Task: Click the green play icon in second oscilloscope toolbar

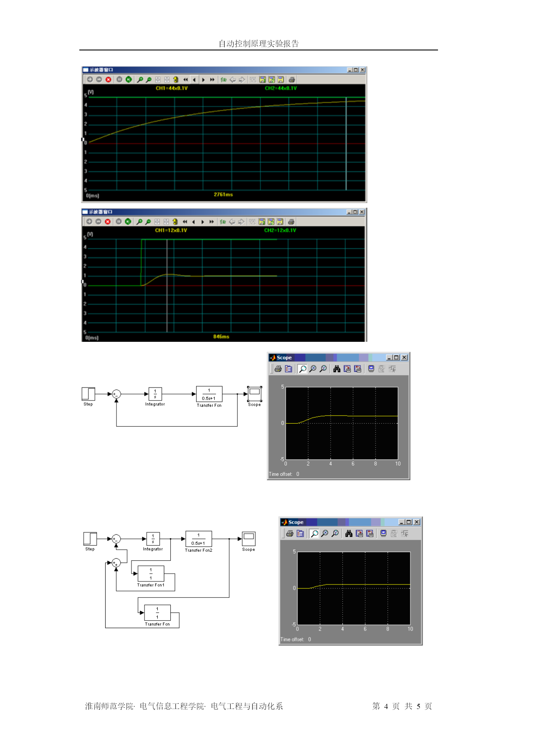Action: (x=128, y=222)
